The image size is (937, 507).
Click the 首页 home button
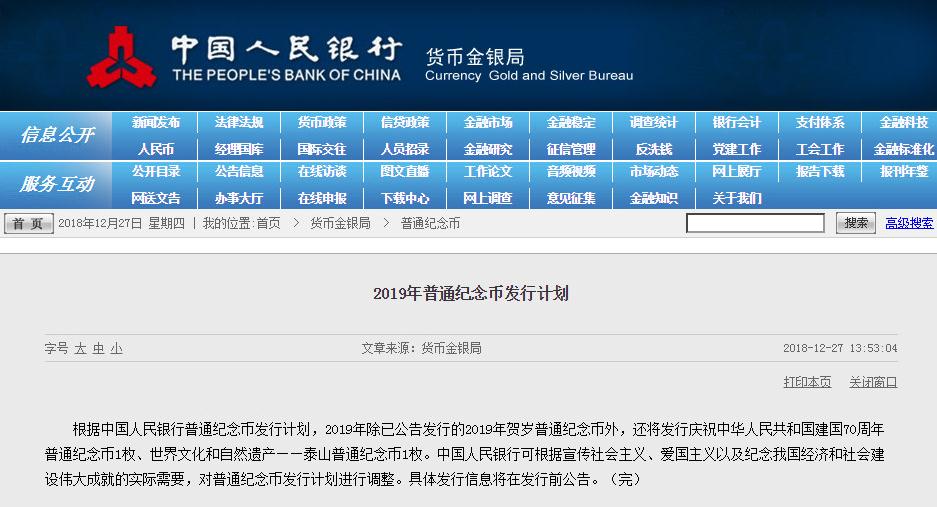29,223
